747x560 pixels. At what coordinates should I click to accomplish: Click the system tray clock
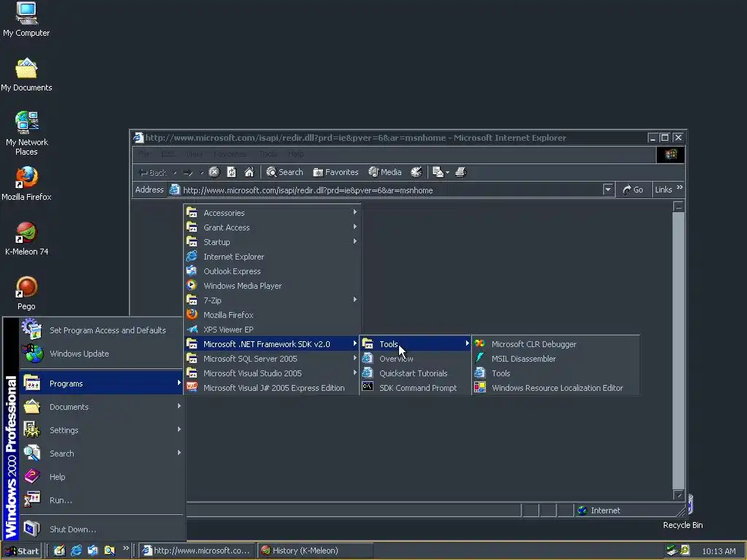[x=719, y=551]
